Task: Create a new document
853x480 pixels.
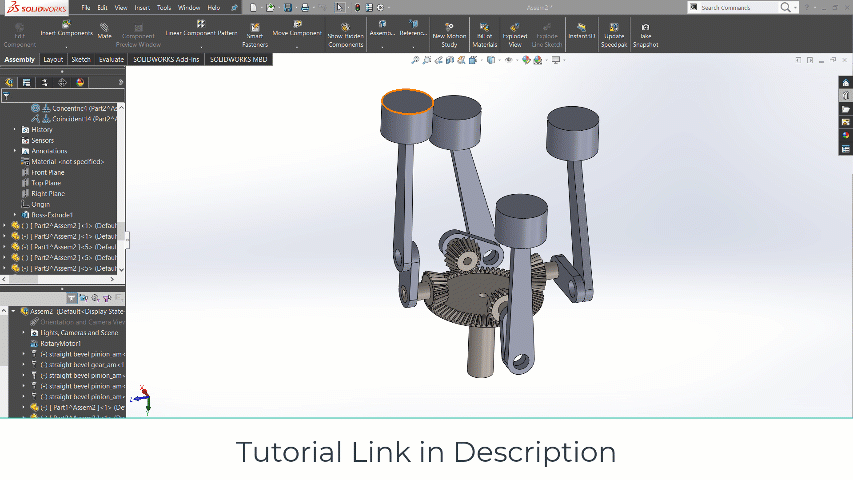Action: [x=254, y=8]
